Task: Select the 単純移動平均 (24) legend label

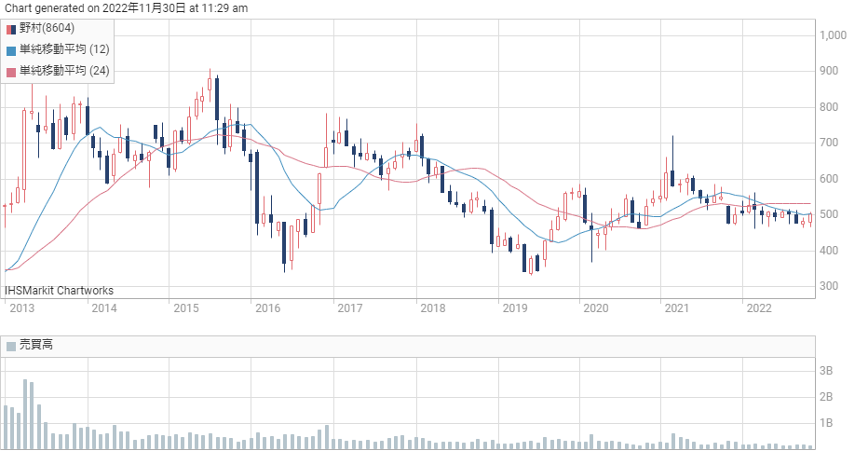Action: pos(64,71)
